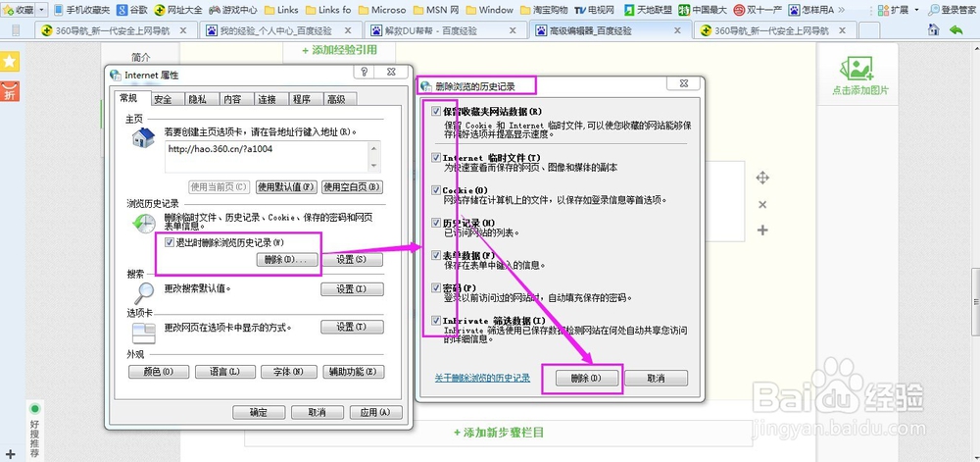This screenshot has width=980, height=462.
Task: Toggle InPrivate 筛选数据 checkbox
Action: click(436, 320)
